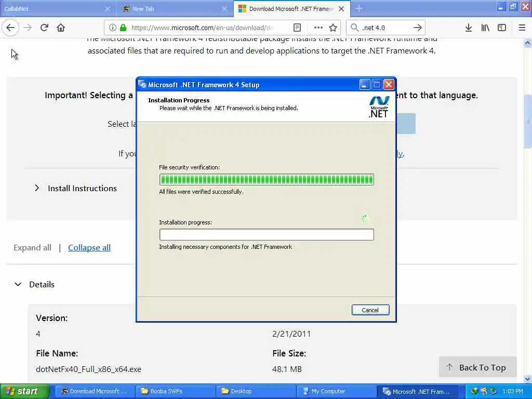Minimize the .NET Framework 4 Setup dialog
Screen dimensions: 532x399
click(364, 85)
